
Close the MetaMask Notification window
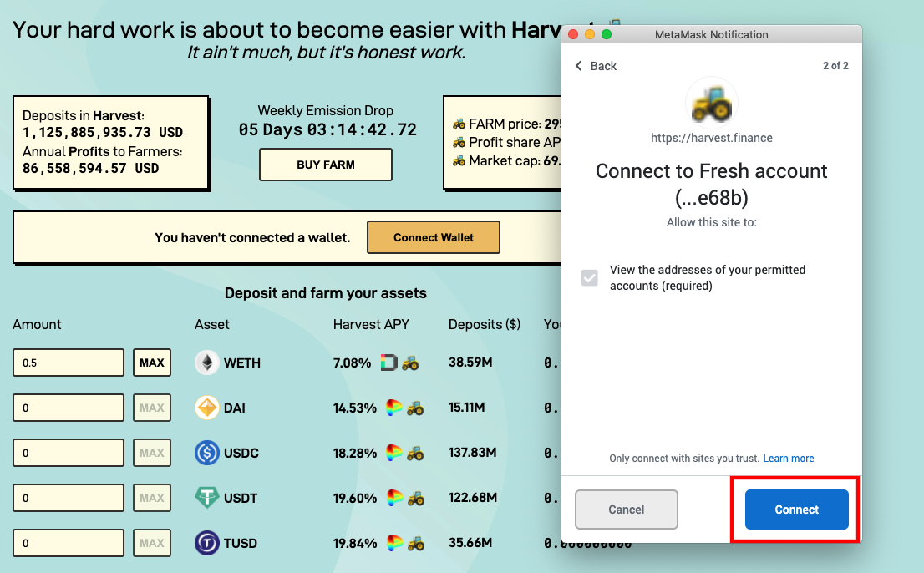click(x=573, y=34)
